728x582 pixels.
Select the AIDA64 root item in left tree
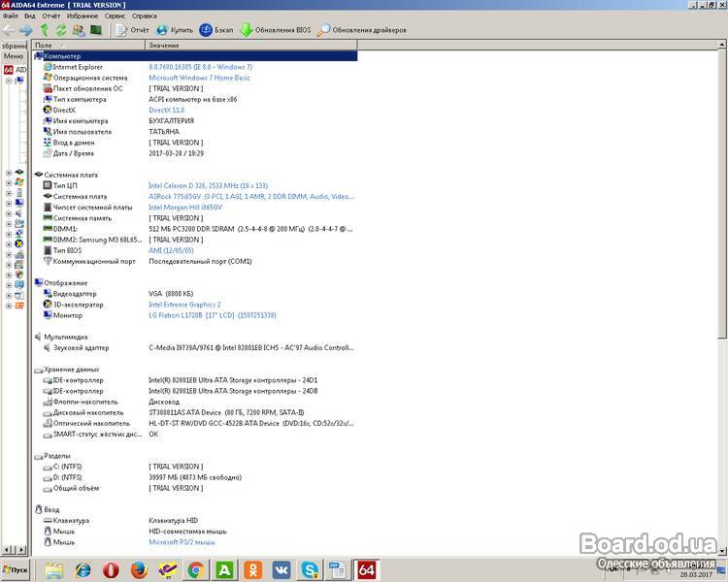coord(16,70)
